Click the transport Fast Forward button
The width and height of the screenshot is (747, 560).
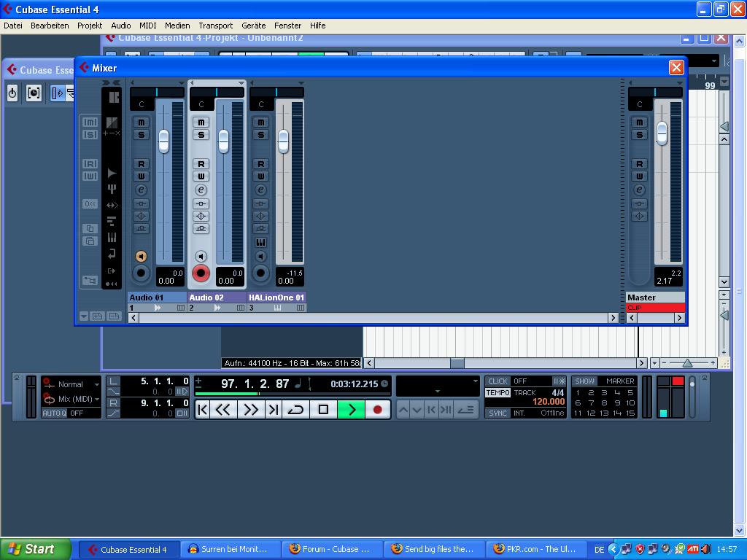click(x=251, y=410)
